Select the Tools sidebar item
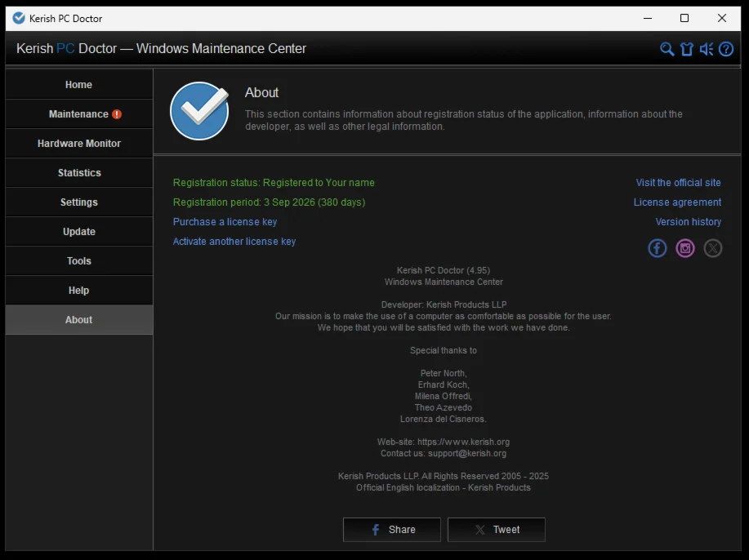The image size is (749, 560). [79, 261]
